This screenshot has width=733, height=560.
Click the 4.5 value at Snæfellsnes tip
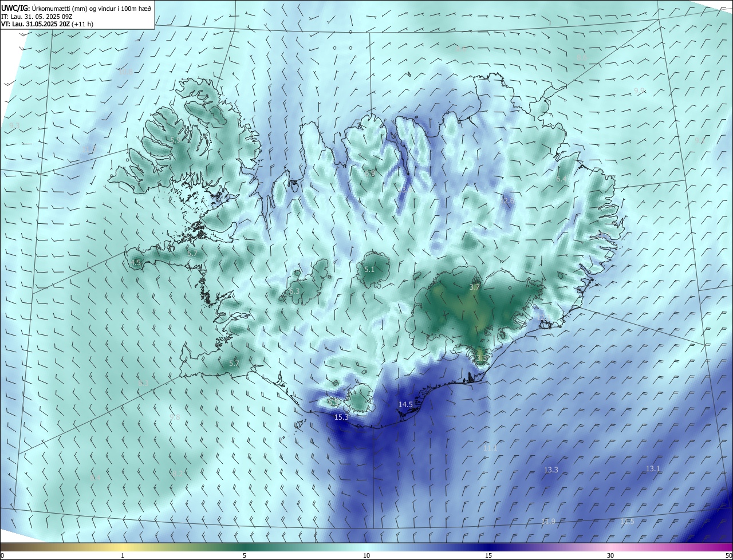tap(136, 262)
